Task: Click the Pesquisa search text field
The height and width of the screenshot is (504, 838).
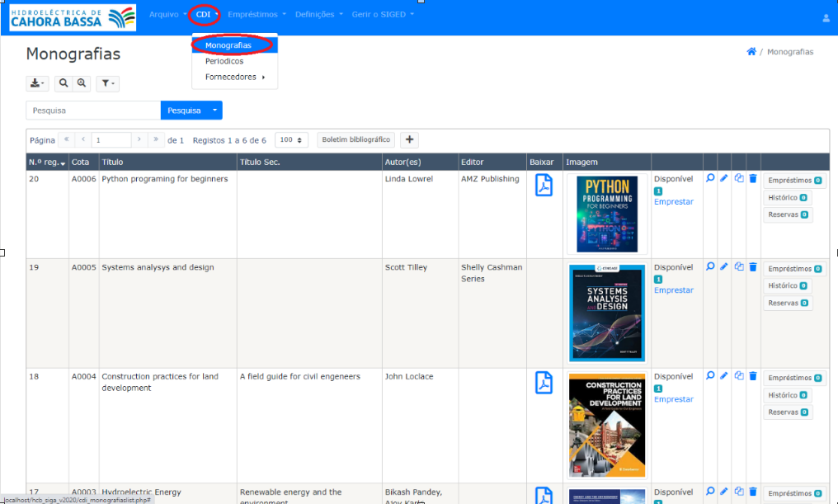Action: (x=93, y=110)
